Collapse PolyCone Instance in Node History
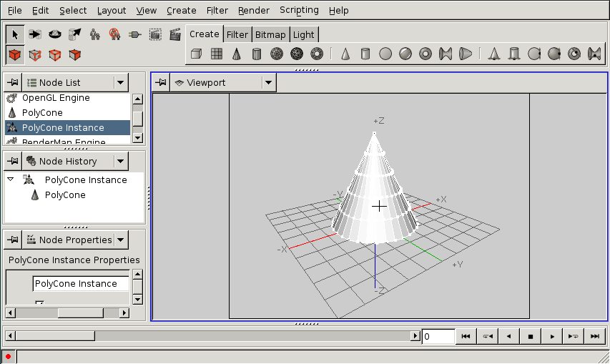610x364 pixels. pos(11,179)
